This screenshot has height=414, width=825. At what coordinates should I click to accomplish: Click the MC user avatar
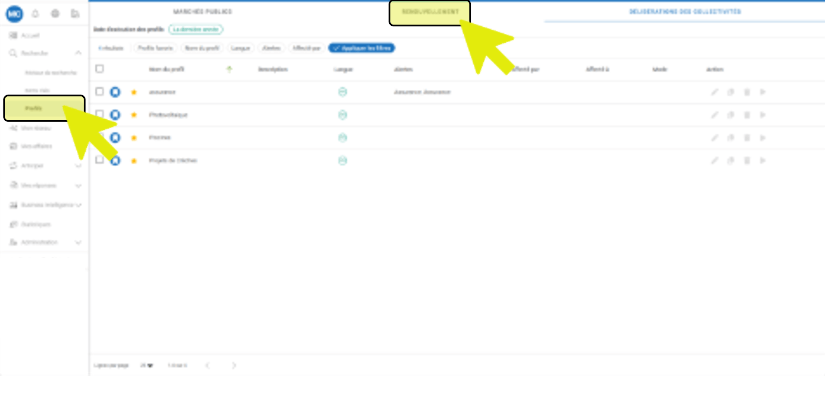14,13
